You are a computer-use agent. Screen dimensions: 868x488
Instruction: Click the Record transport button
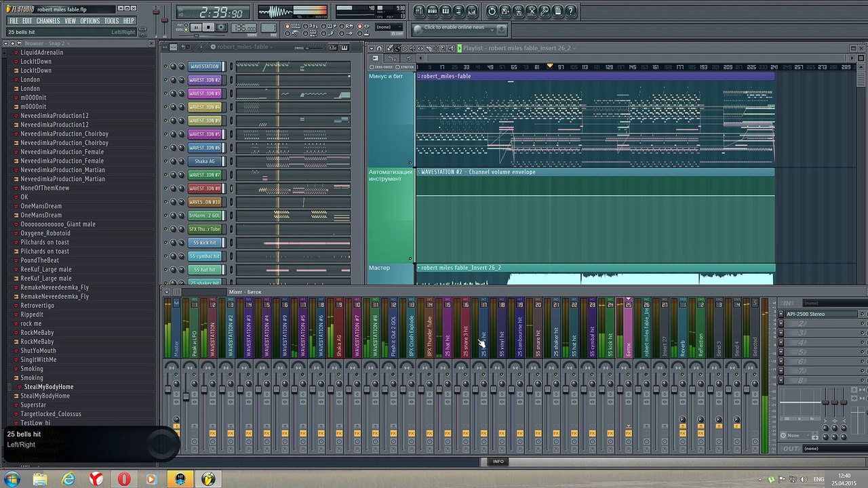coord(221,27)
